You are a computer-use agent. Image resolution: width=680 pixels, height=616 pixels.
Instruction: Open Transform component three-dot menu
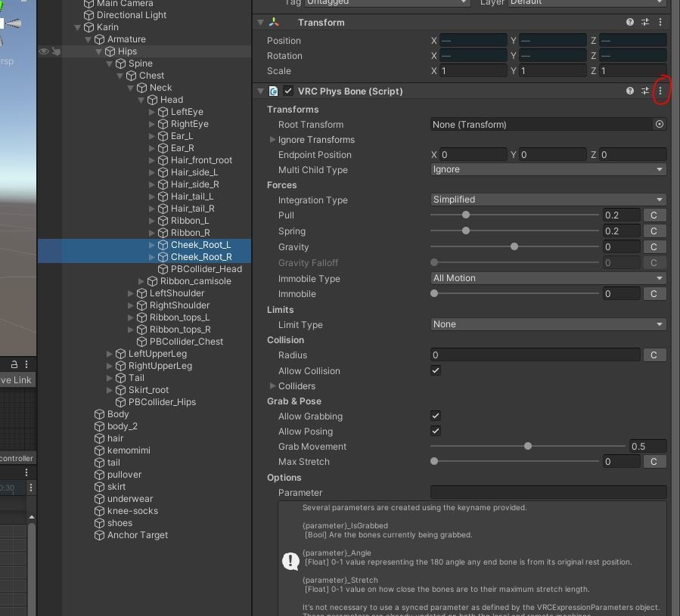point(660,22)
